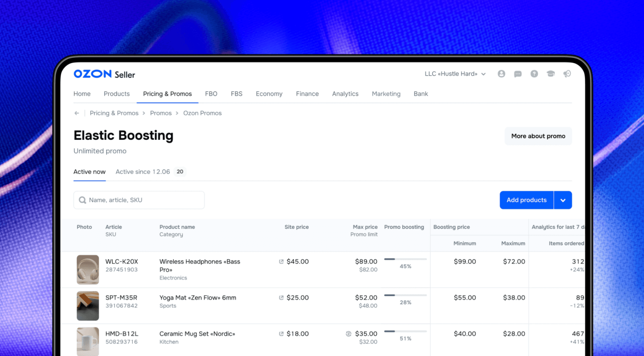The height and width of the screenshot is (356, 644).
Task: Go back using breadcrumb arrow icon
Action: click(76, 113)
